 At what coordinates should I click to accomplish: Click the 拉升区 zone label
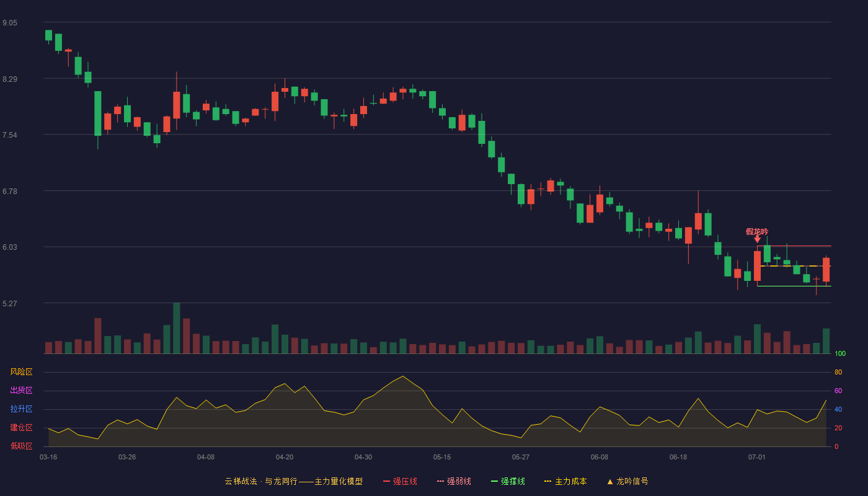pyautogui.click(x=21, y=409)
